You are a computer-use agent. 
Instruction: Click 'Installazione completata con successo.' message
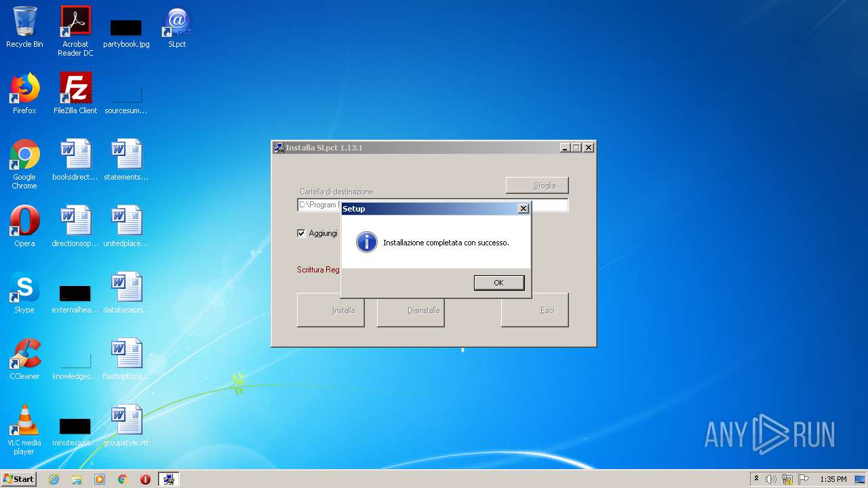446,243
